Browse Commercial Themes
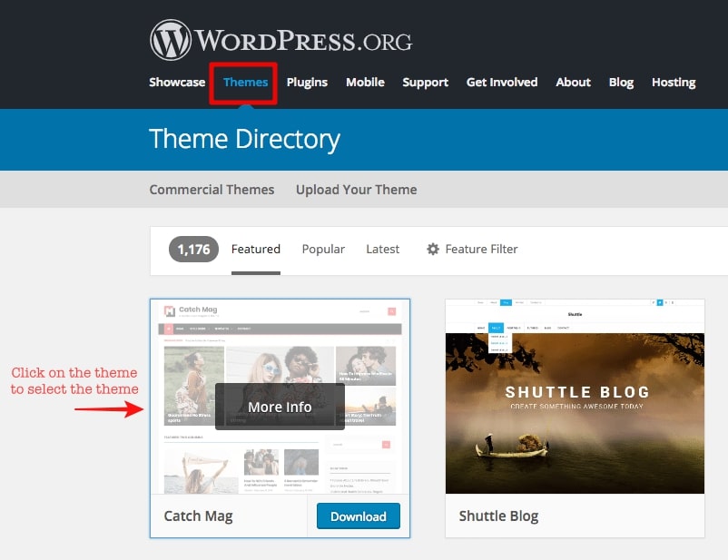 [x=212, y=190]
